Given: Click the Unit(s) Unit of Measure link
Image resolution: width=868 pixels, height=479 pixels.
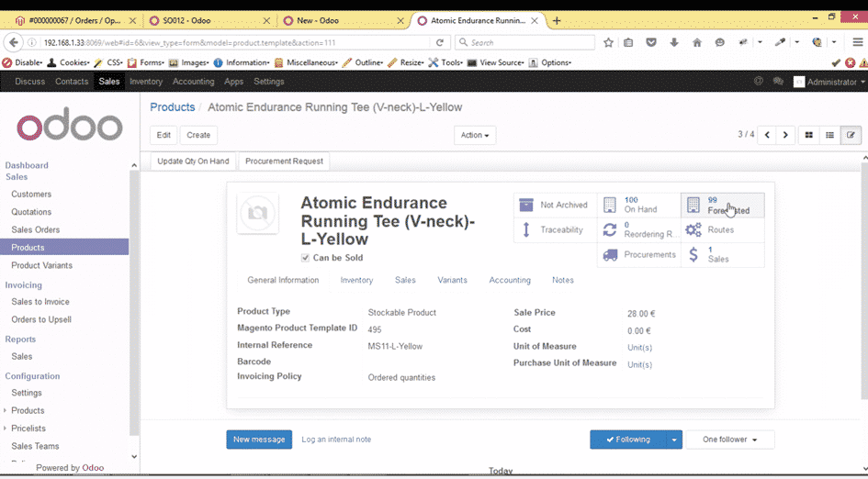Looking at the screenshot, I should [639, 348].
